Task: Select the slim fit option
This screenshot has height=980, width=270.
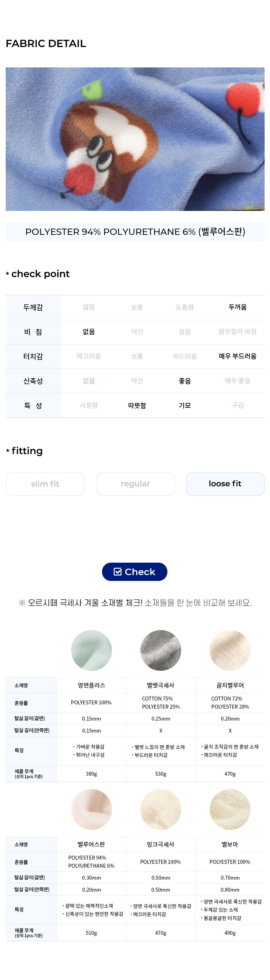Action: click(x=45, y=484)
